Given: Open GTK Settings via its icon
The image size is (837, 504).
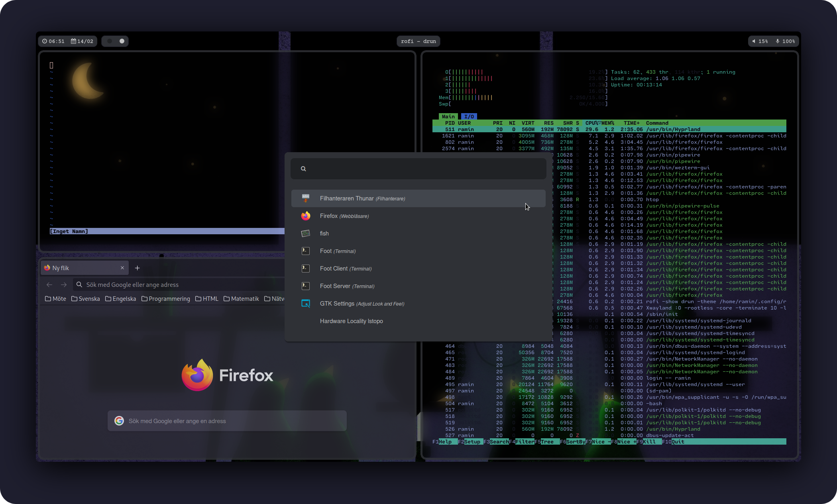Looking at the screenshot, I should (x=305, y=303).
